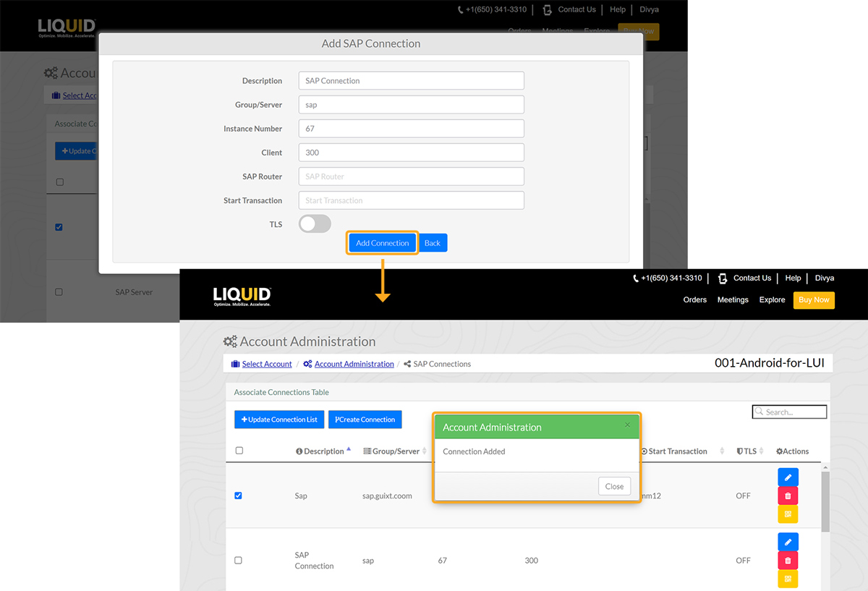Edit the Group/Server field containing sap
This screenshot has height=591, width=868.
pos(411,104)
